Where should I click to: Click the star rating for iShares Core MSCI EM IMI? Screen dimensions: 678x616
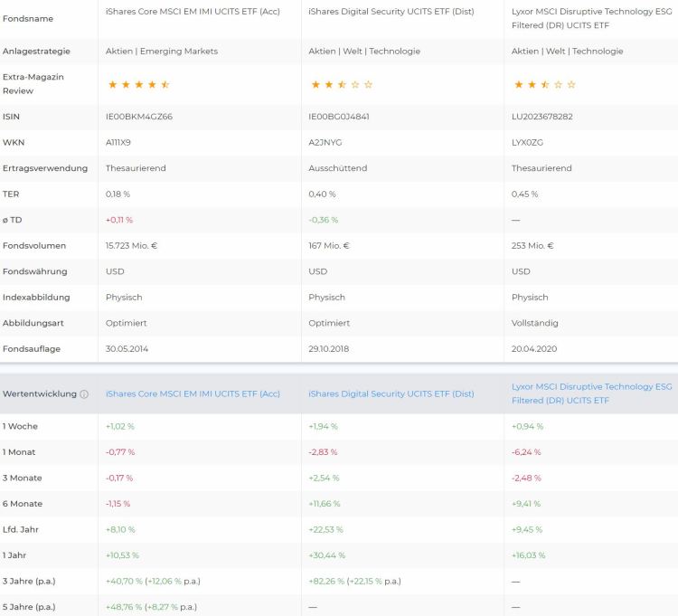click(x=138, y=85)
